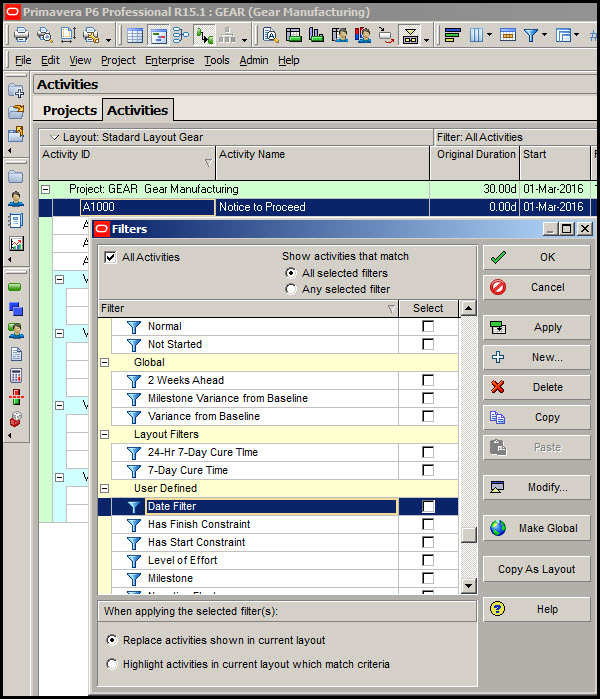Viewport: 600px width, 699px height.
Task: Show the Activity Table view icon
Action: point(135,35)
